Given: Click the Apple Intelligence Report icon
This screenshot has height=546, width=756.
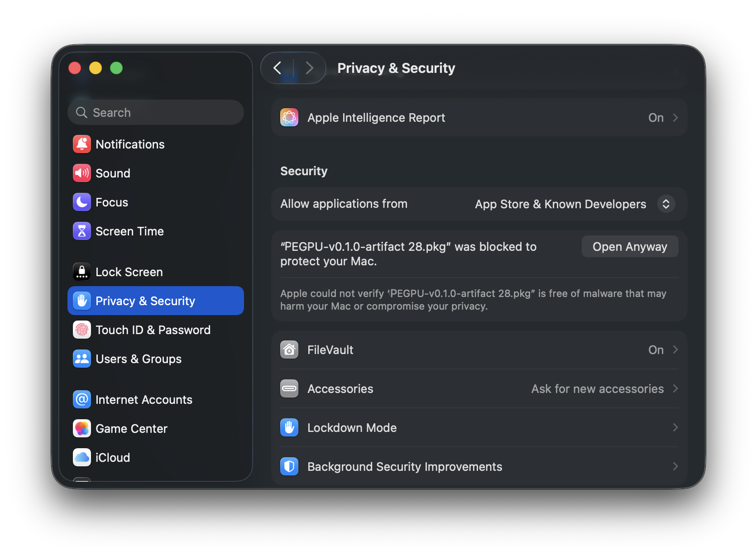Looking at the screenshot, I should pyautogui.click(x=289, y=118).
